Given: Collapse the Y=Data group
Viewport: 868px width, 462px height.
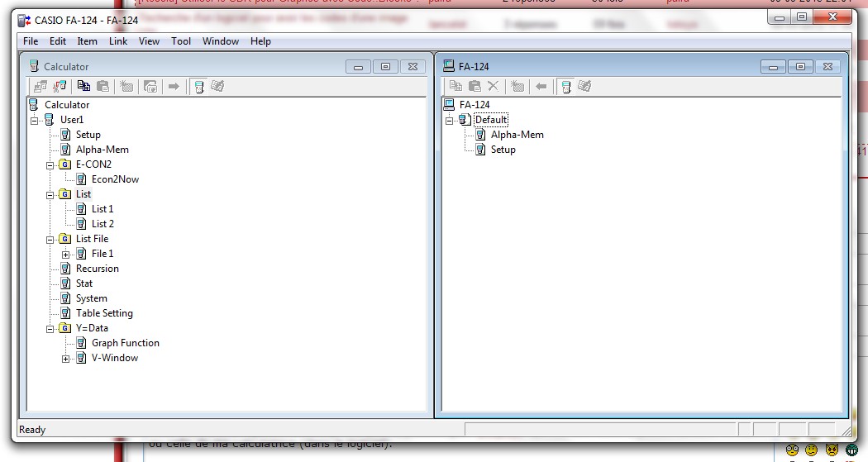Looking at the screenshot, I should point(50,329).
